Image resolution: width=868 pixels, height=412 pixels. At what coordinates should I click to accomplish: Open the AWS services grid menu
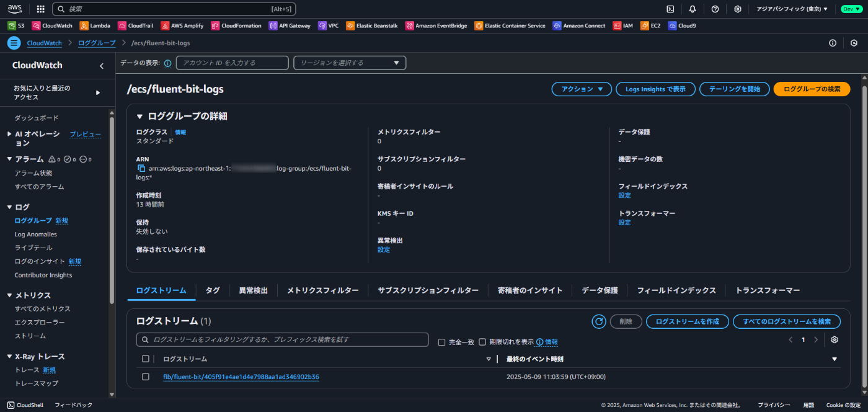tap(40, 9)
